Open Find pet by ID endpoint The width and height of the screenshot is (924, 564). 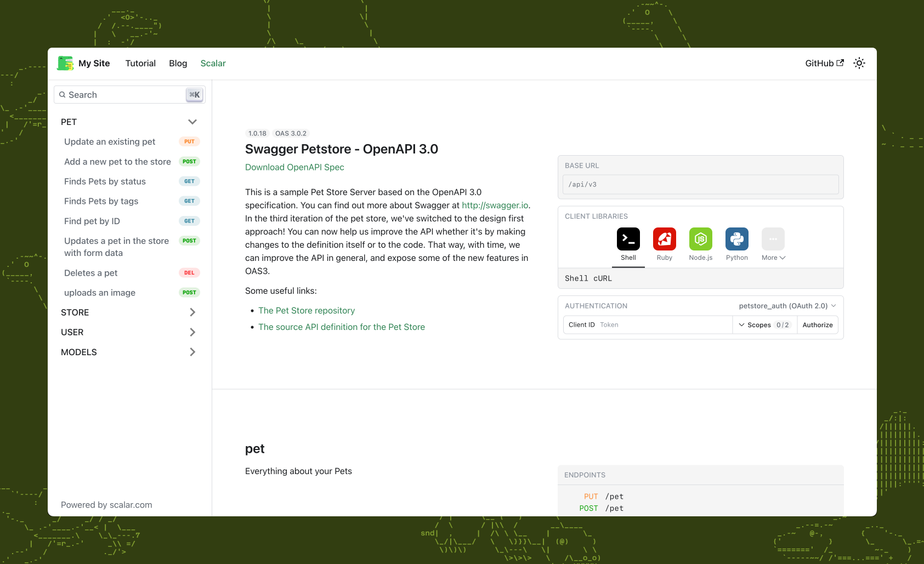click(x=132, y=221)
